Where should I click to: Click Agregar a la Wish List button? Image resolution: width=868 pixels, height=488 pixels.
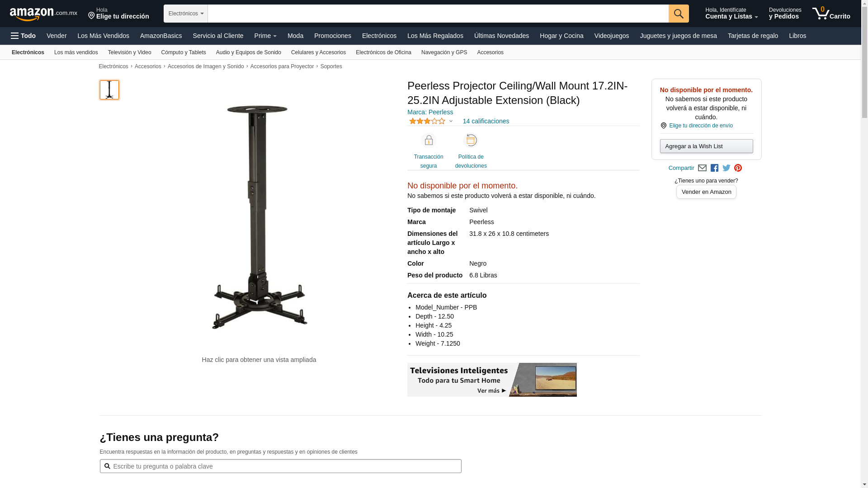(x=706, y=146)
